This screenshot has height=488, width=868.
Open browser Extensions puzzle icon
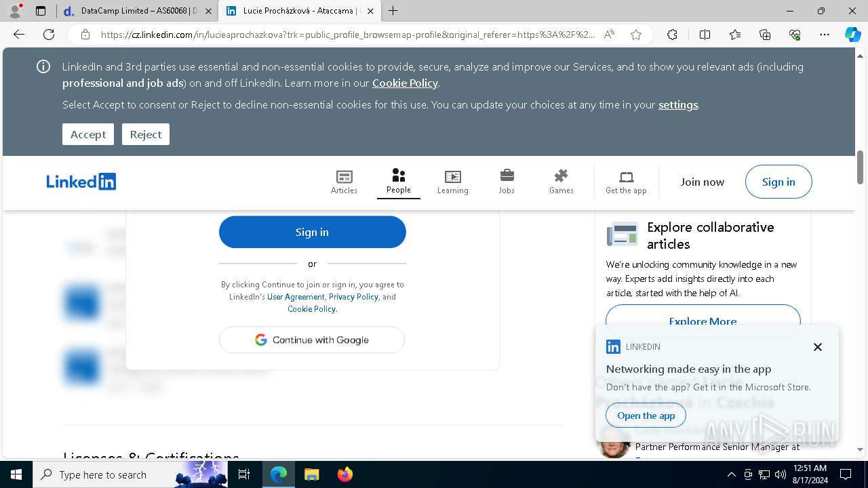coord(672,35)
